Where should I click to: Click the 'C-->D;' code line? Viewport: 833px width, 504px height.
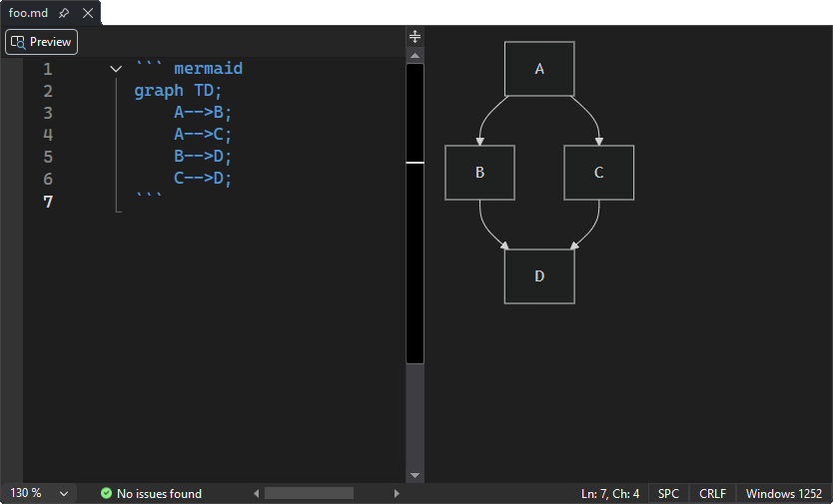[203, 178]
